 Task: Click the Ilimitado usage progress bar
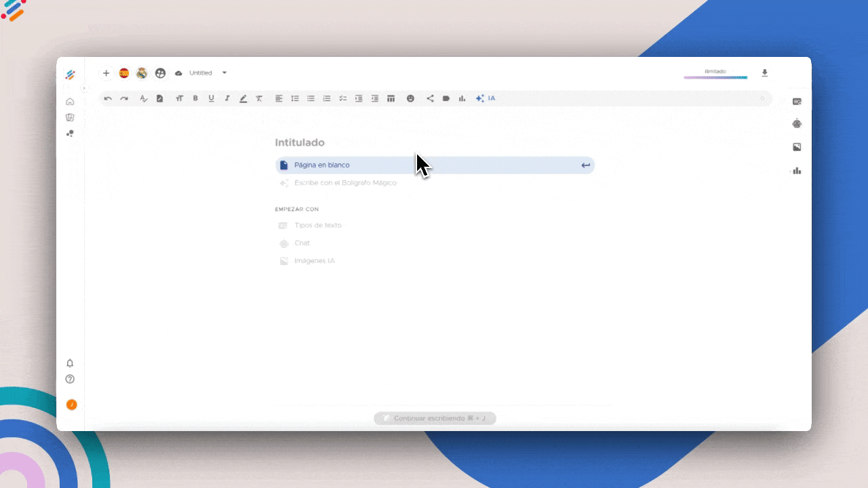click(715, 77)
